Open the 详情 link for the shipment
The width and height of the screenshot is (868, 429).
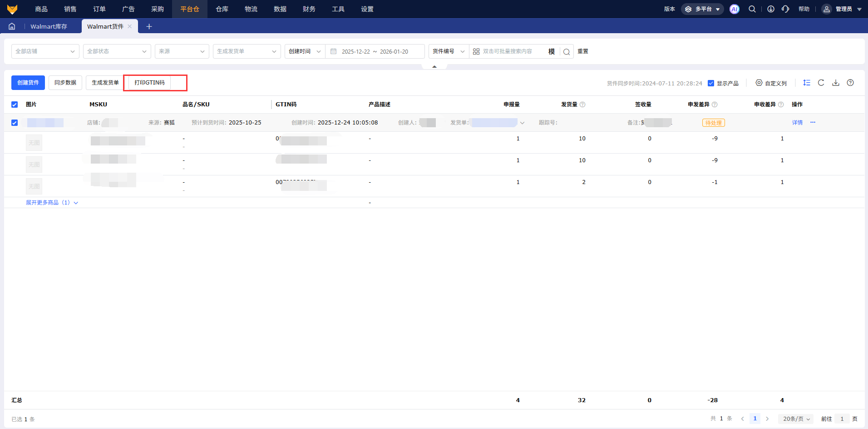[x=797, y=123]
